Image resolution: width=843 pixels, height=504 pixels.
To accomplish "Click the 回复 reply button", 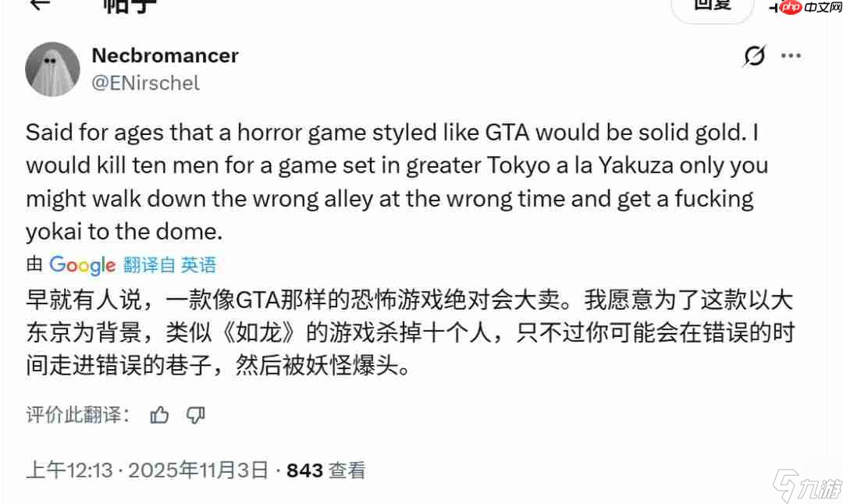I will pyautogui.click(x=712, y=5).
